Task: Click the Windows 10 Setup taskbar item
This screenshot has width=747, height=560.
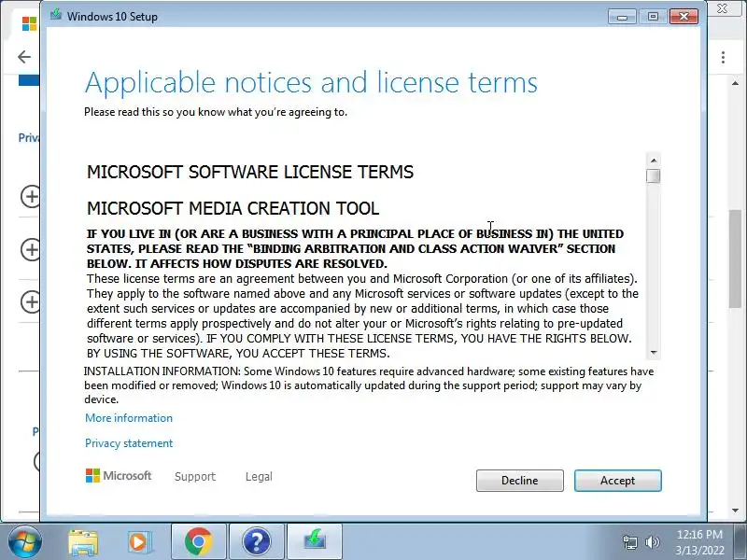Action: pos(315,542)
